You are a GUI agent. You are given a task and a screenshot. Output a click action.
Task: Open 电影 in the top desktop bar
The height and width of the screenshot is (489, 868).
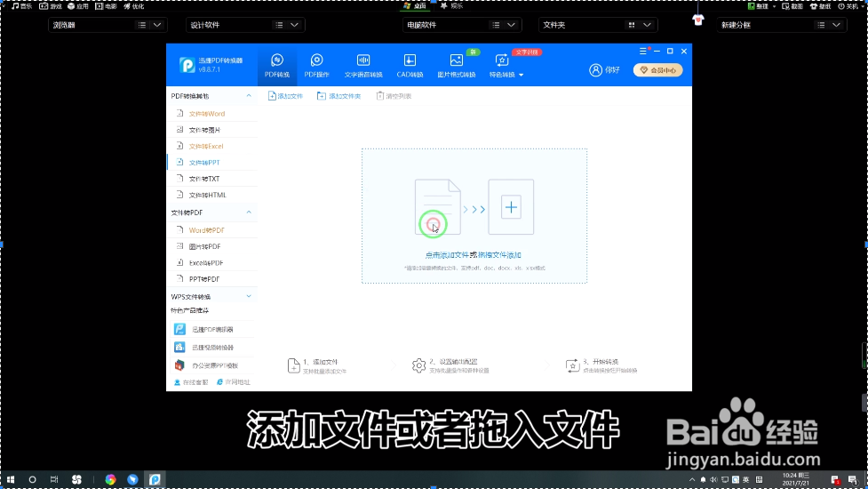106,6
